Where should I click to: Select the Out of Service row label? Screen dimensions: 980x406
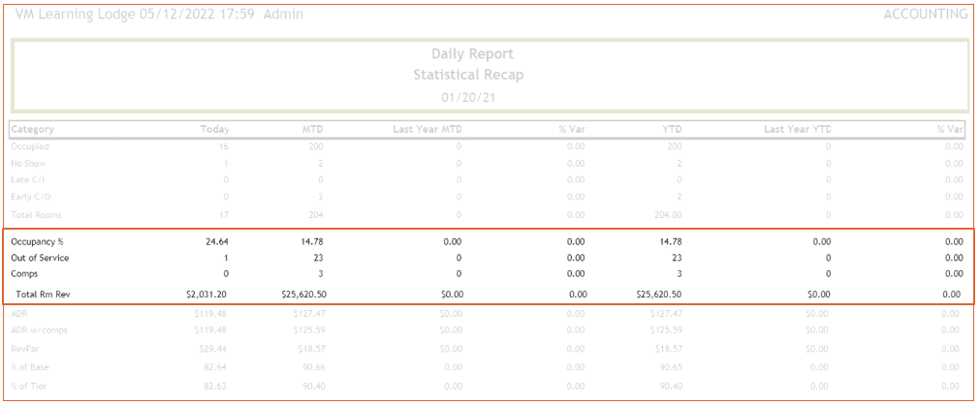tap(41, 259)
